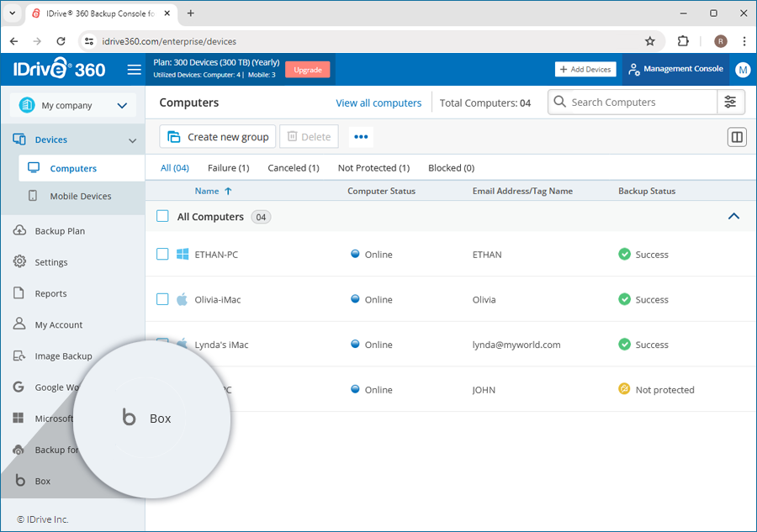Click the JOHN tag name
Screen dimensions: 757x532
click(484, 390)
